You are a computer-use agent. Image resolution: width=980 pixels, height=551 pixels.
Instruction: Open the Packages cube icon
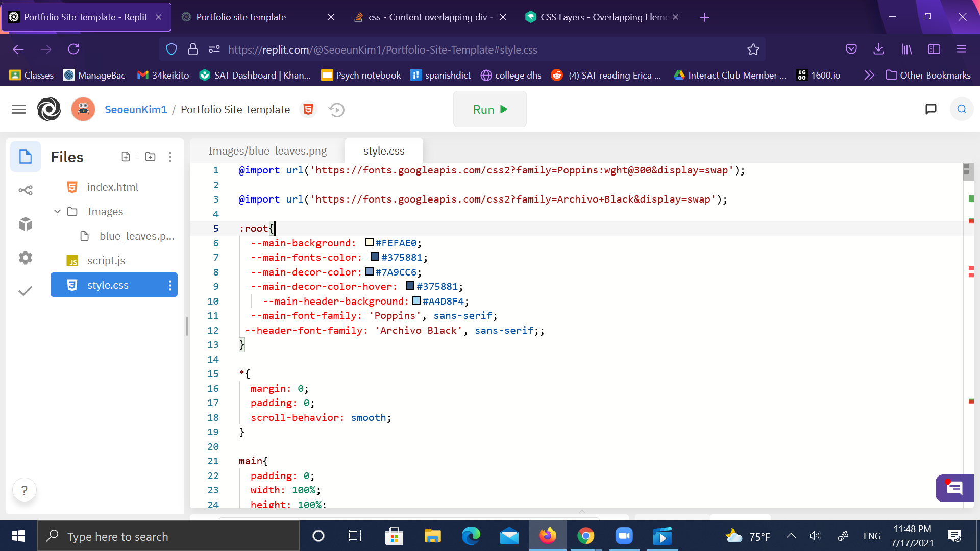(26, 224)
